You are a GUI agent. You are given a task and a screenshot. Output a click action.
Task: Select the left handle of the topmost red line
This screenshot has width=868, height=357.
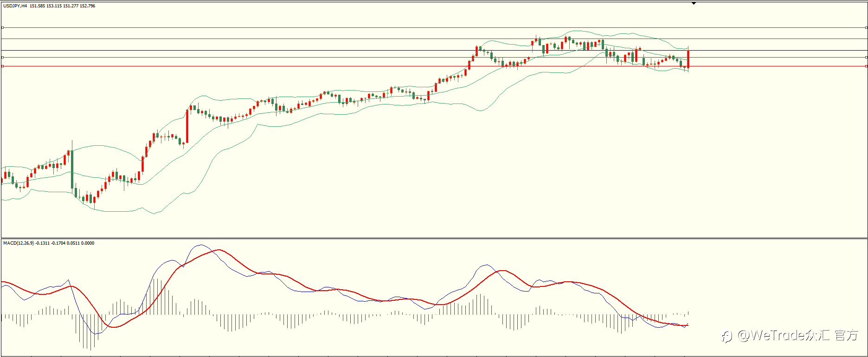[2, 27]
